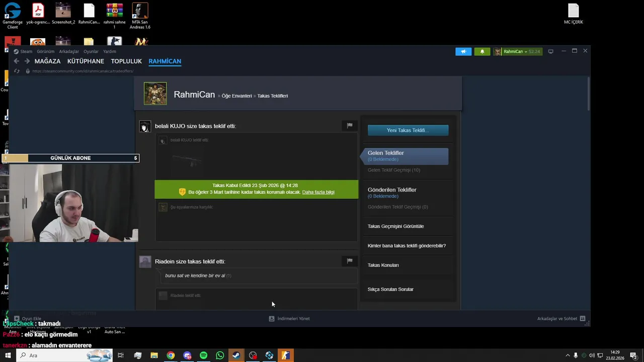Open Kimler bana takas teklifi gönderebilir link

407,246
